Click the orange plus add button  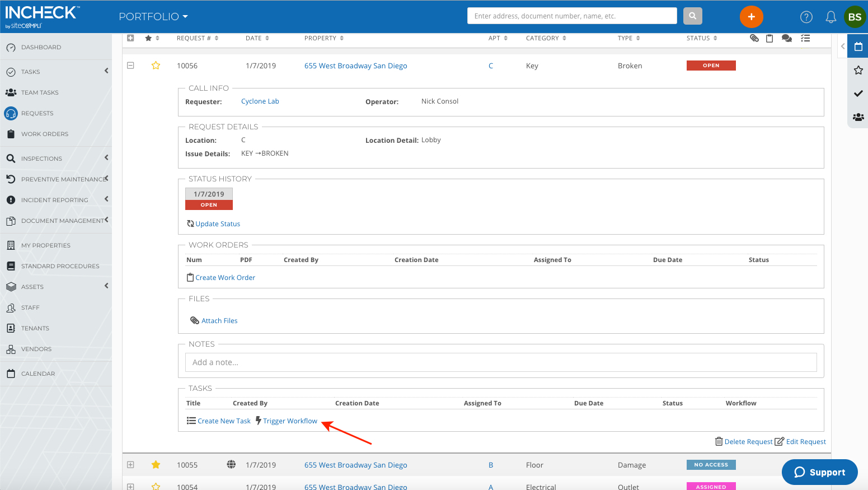click(x=751, y=17)
